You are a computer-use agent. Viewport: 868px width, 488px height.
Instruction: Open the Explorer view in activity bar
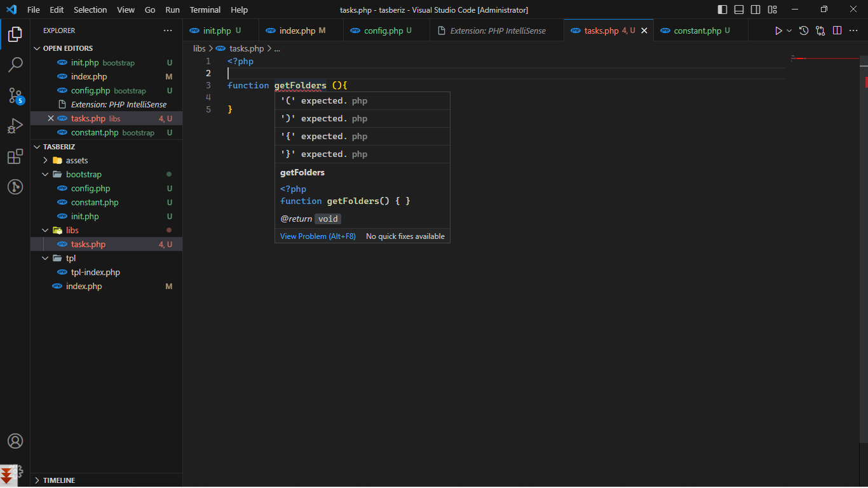[x=15, y=34]
